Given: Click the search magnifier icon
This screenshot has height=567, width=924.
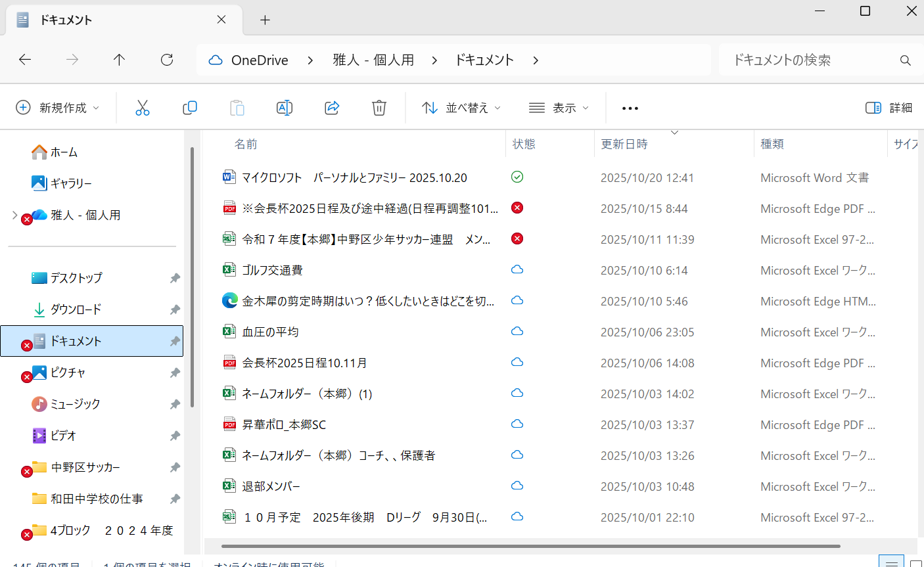Looking at the screenshot, I should tap(906, 60).
